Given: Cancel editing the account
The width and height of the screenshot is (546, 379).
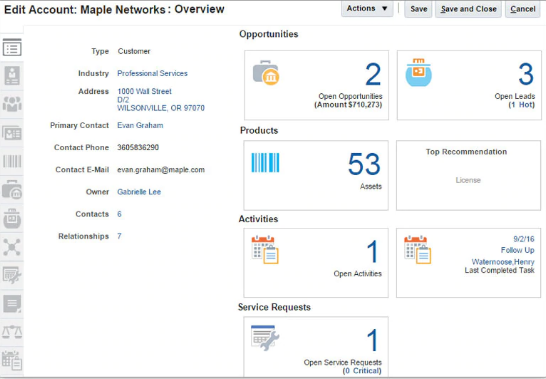Looking at the screenshot, I should [523, 9].
